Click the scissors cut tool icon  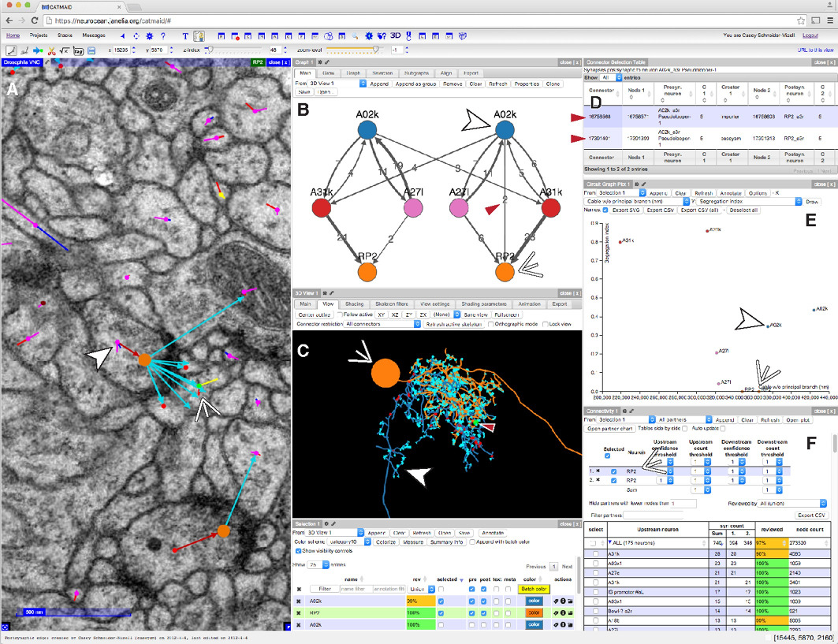51,50
